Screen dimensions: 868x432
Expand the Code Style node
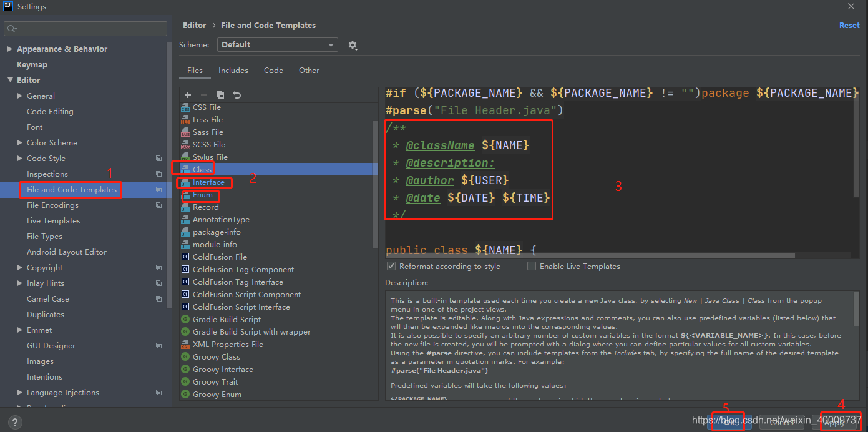20,159
